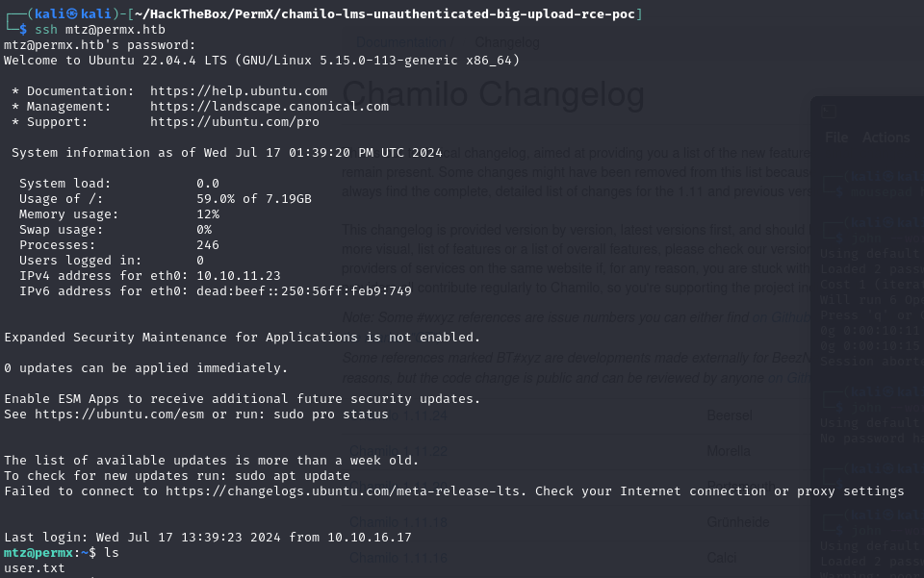Click the changelogs.ubuntu.com meta-release URL

pyautogui.click(x=345, y=490)
